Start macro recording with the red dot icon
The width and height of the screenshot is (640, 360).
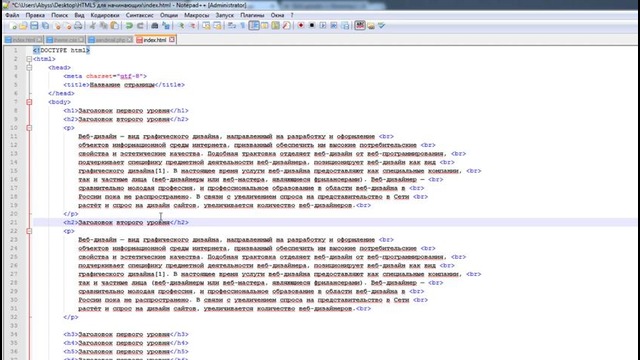pyautogui.click(x=301, y=26)
